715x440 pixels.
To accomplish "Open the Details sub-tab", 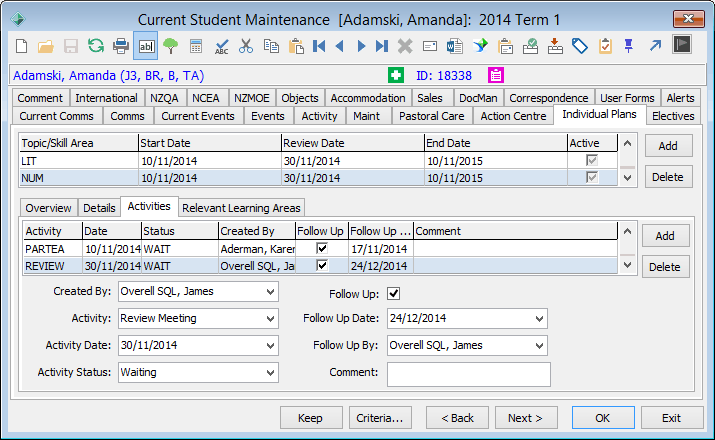I will pyautogui.click(x=99, y=208).
